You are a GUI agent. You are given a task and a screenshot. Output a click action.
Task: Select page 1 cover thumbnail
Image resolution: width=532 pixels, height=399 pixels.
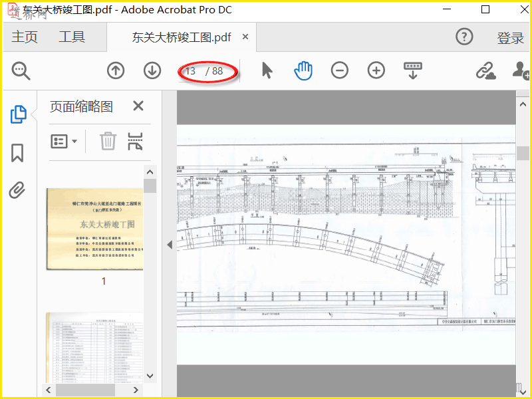pyautogui.click(x=94, y=229)
